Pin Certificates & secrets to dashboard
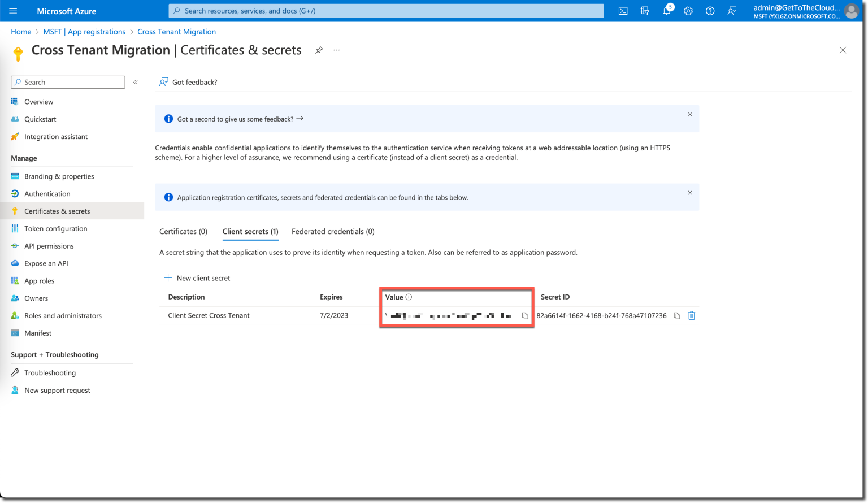868x503 pixels. 319,50
